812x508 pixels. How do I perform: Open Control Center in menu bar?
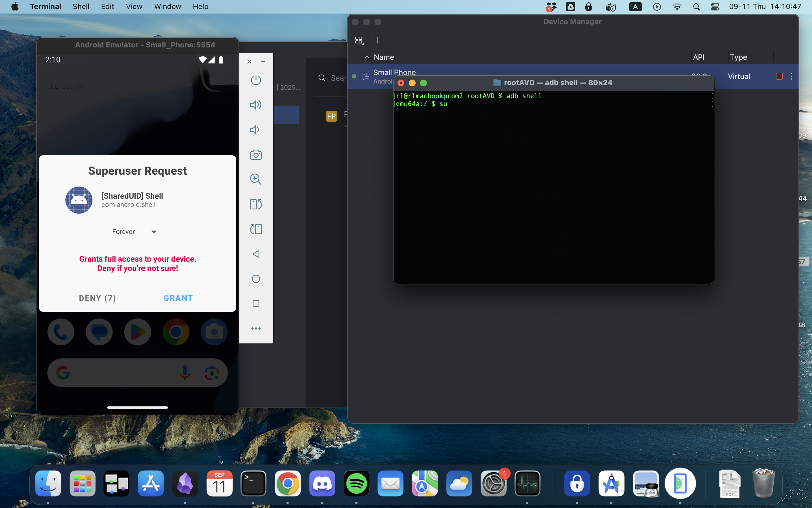pos(715,7)
